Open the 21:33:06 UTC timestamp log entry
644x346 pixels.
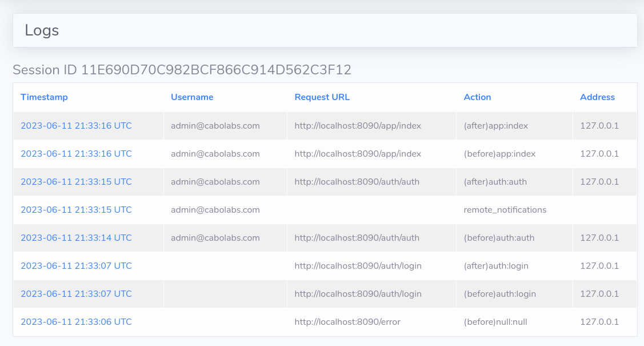(76, 322)
